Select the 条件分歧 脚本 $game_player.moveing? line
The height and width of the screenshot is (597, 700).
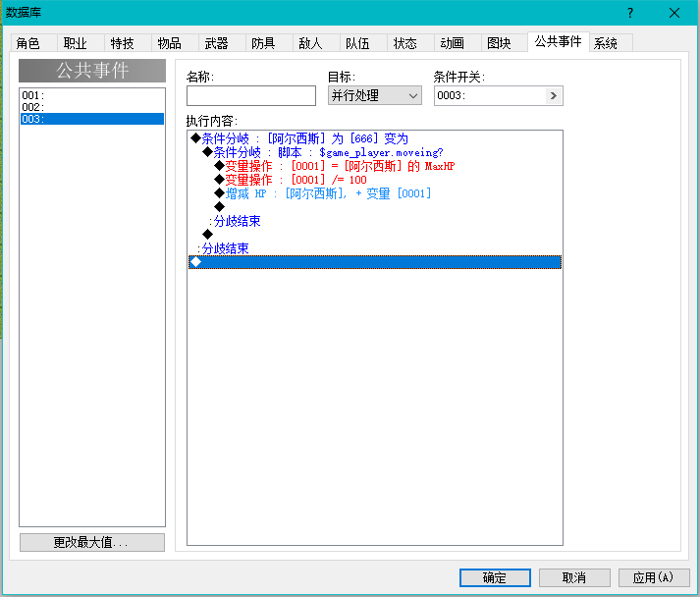375,152
